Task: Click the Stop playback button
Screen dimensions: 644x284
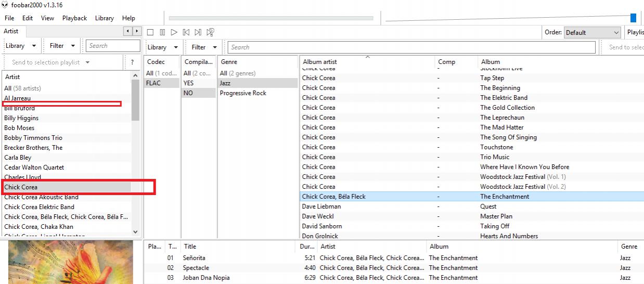Action: click(150, 32)
